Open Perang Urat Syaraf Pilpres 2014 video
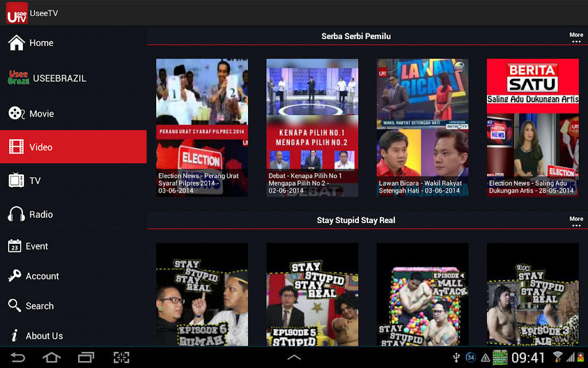 [x=202, y=128]
